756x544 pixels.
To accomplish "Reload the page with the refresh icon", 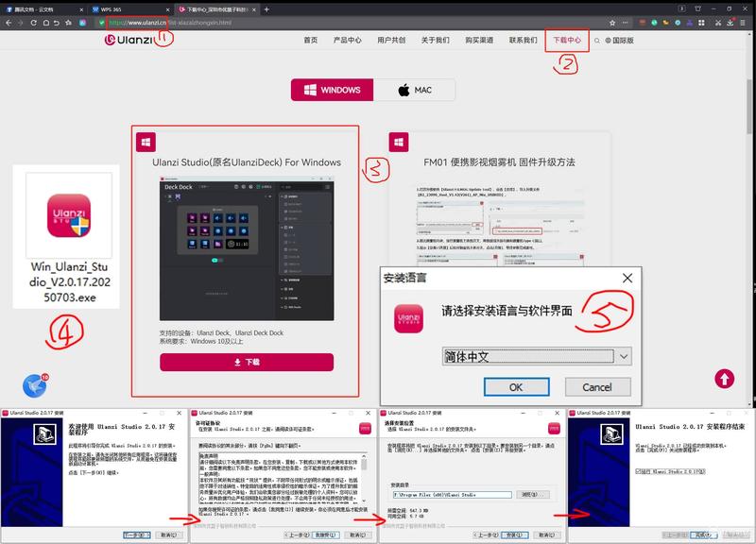I will 33,23.
